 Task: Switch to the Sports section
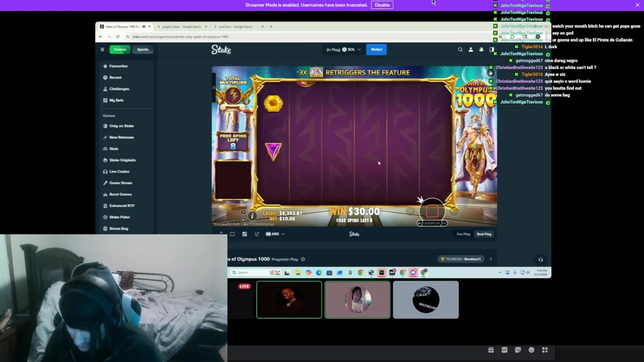point(143,49)
